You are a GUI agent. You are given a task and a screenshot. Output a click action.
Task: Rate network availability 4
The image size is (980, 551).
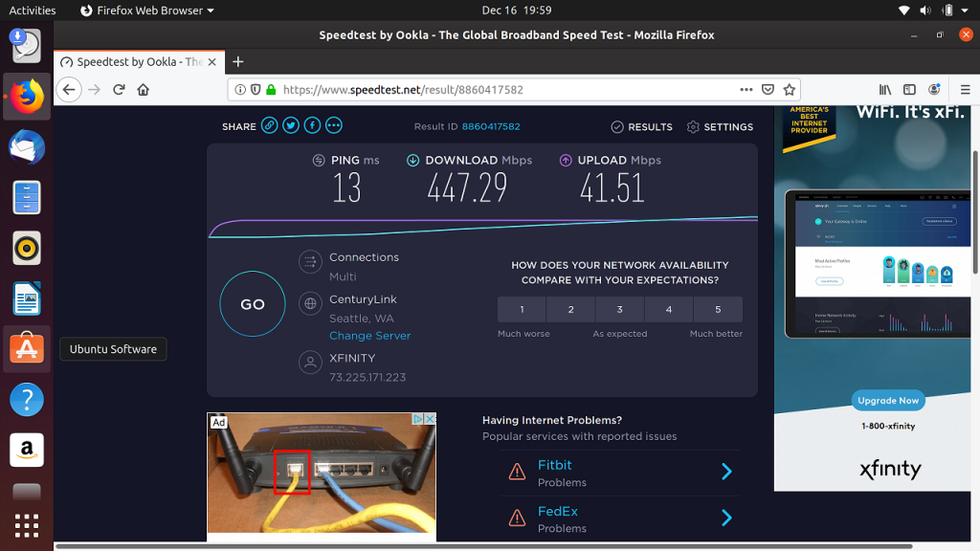(669, 309)
